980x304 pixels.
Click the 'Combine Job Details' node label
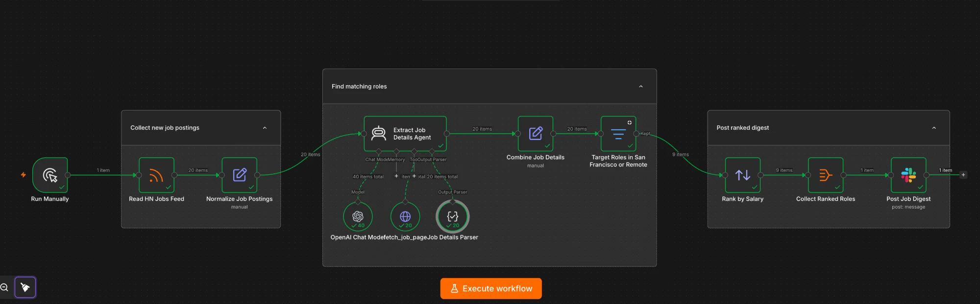click(x=536, y=158)
